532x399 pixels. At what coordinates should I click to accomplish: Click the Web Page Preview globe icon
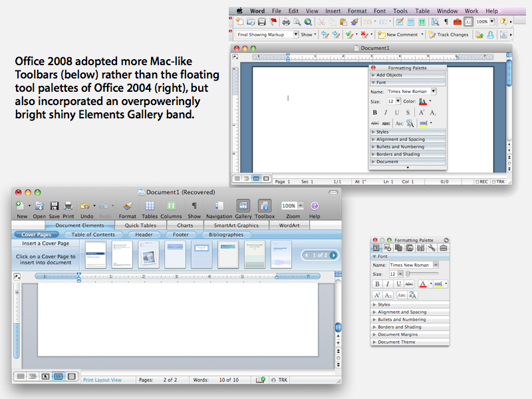(308, 22)
